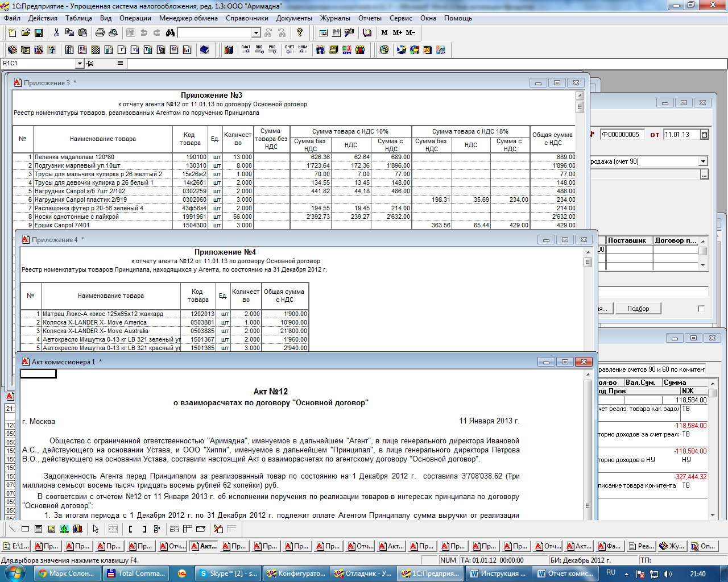
Task: Toggle the checkbox beside Подбор button
Action: point(701,309)
